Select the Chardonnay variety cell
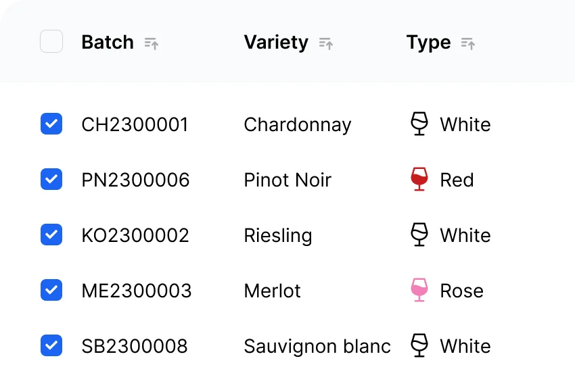The width and height of the screenshot is (575, 392). pyautogui.click(x=298, y=124)
